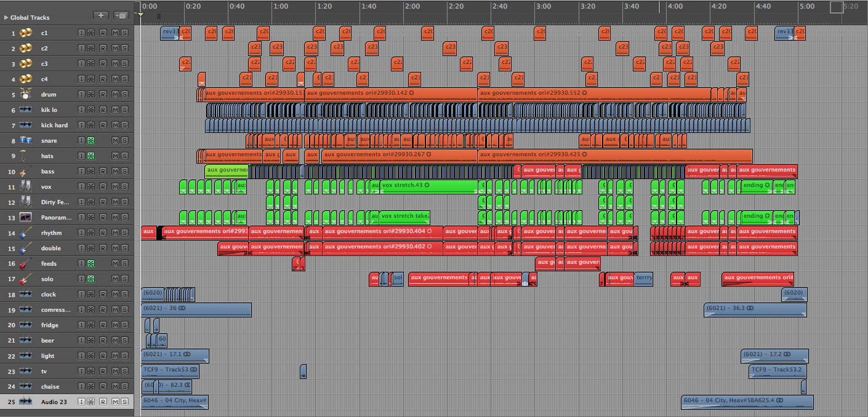Record-enable the vox track
Image resolution: width=868 pixels, height=417 pixels.
coord(103,186)
